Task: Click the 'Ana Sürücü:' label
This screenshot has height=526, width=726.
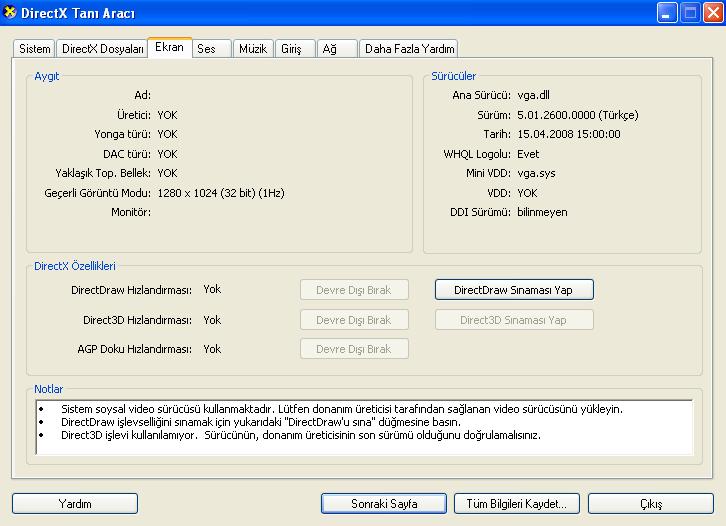Action: [482, 95]
